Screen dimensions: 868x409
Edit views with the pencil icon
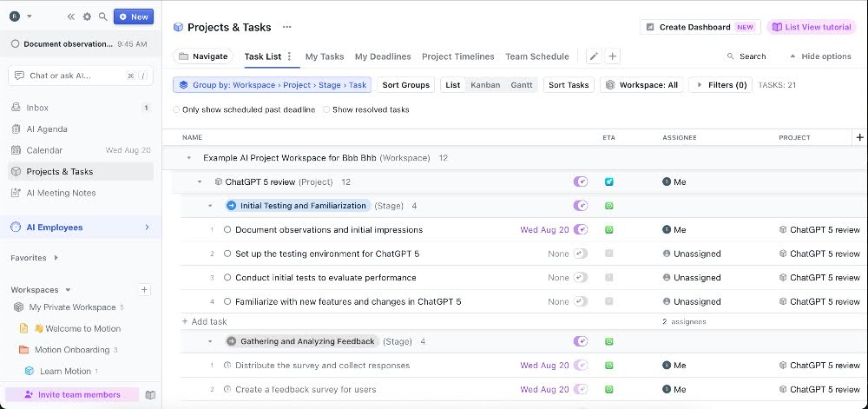click(x=594, y=56)
